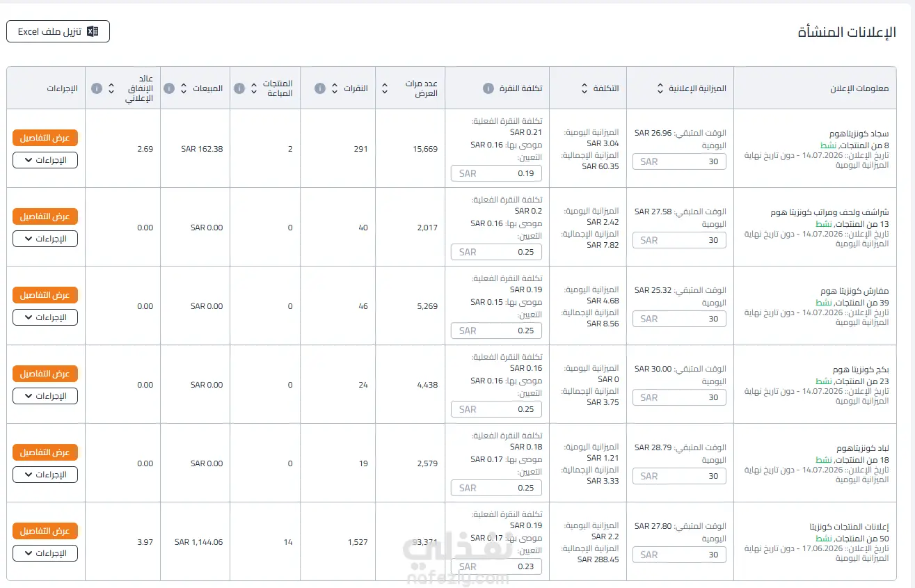Click the ROAS value 2.69
This screenshot has width=915, height=588.
[145, 149]
